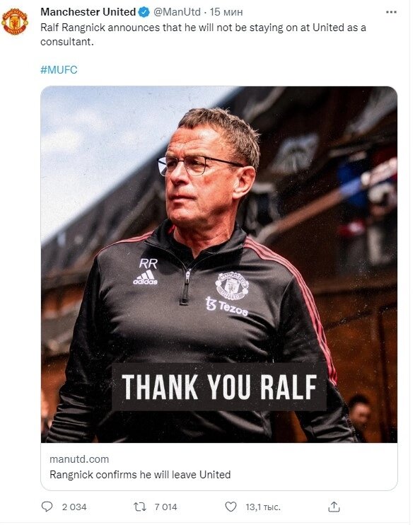Open the three-dot more options menu
This screenshot has height=525, width=420.
coord(391,12)
